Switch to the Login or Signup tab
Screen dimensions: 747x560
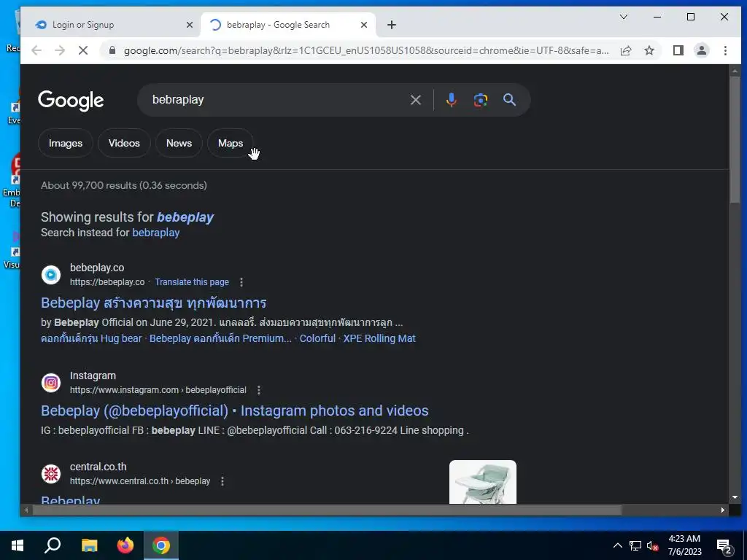tap(112, 25)
